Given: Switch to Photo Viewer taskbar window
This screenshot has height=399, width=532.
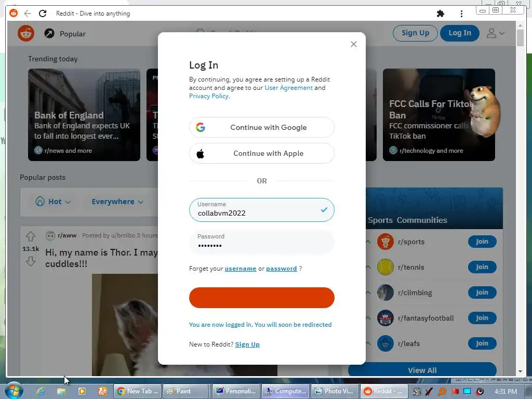Looking at the screenshot, I should coord(335,391).
